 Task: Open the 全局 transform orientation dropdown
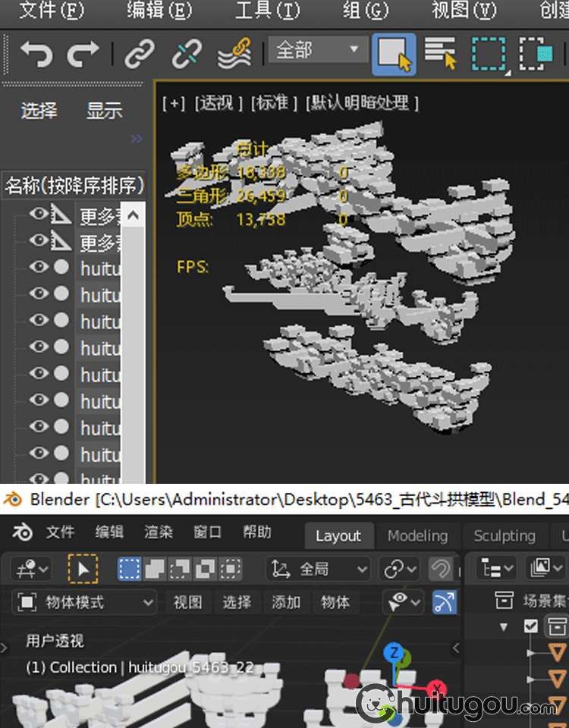point(318,569)
